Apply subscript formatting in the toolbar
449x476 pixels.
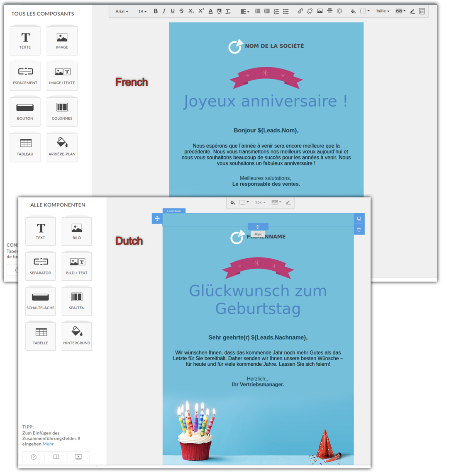pos(191,11)
